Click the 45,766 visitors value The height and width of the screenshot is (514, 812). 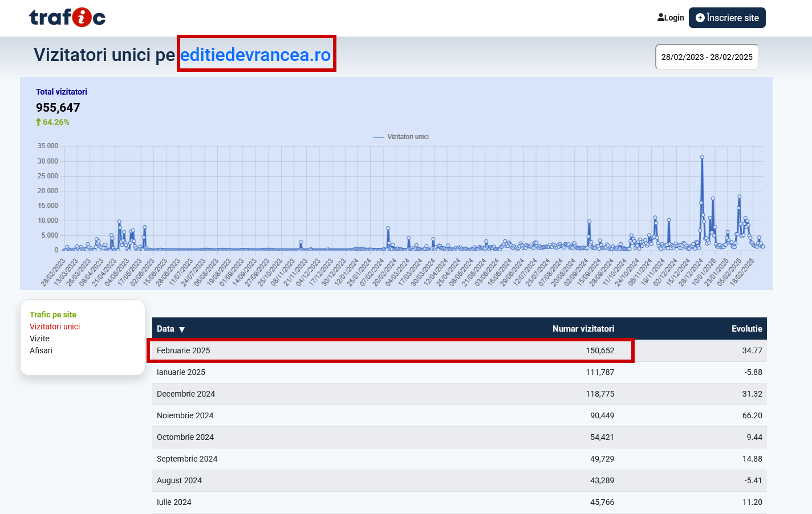pos(602,502)
